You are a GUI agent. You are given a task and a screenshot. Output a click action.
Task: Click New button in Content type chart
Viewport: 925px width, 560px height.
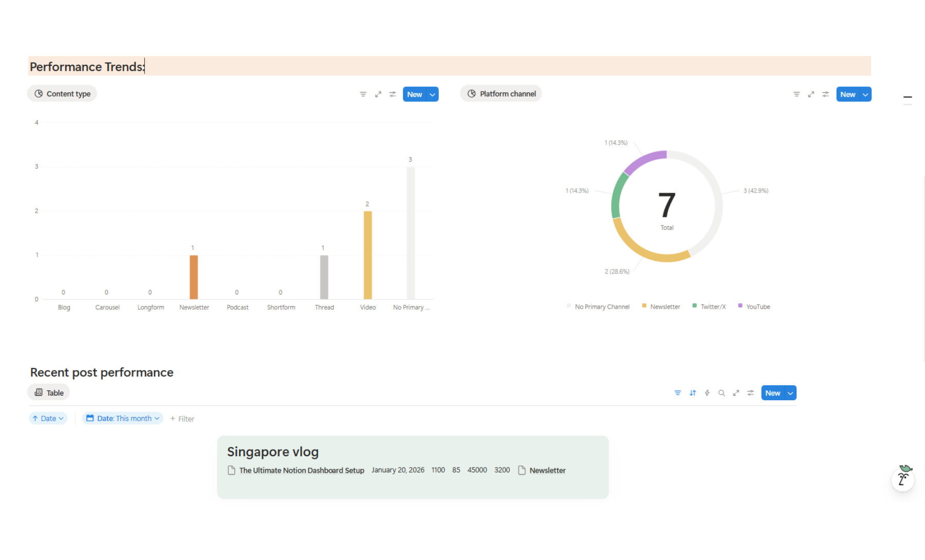tap(415, 95)
